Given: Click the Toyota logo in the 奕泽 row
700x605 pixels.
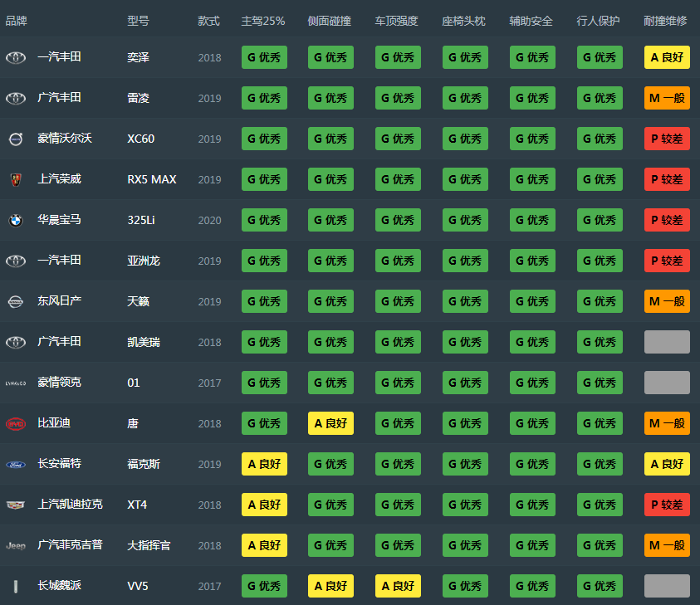Looking at the screenshot, I should 16,57.
